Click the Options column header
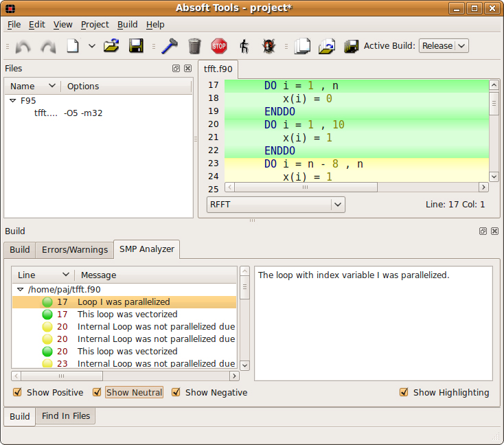The height and width of the screenshot is (445, 504). click(x=126, y=86)
